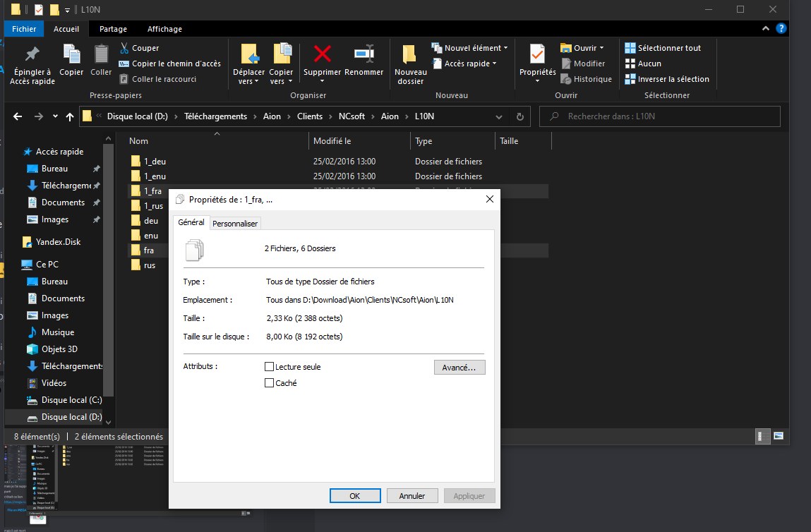Image resolution: width=811 pixels, height=532 pixels.
Task: Create a Nouveau dossier
Action: (x=411, y=65)
